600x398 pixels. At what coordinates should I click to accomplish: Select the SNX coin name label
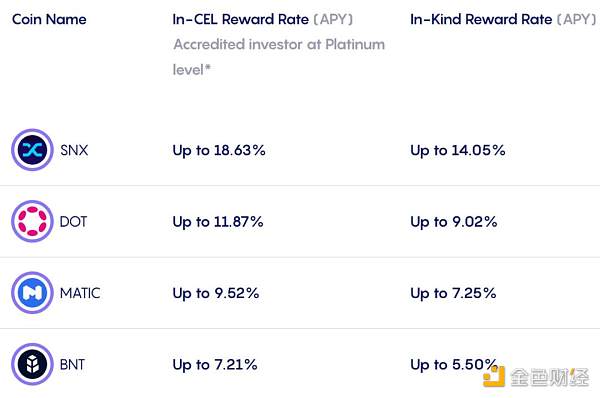(74, 150)
